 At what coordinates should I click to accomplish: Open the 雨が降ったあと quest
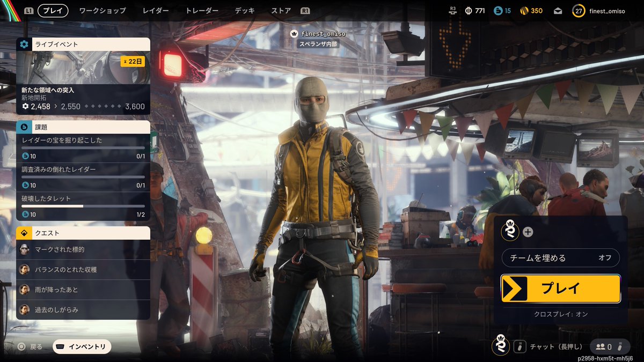pos(83,290)
